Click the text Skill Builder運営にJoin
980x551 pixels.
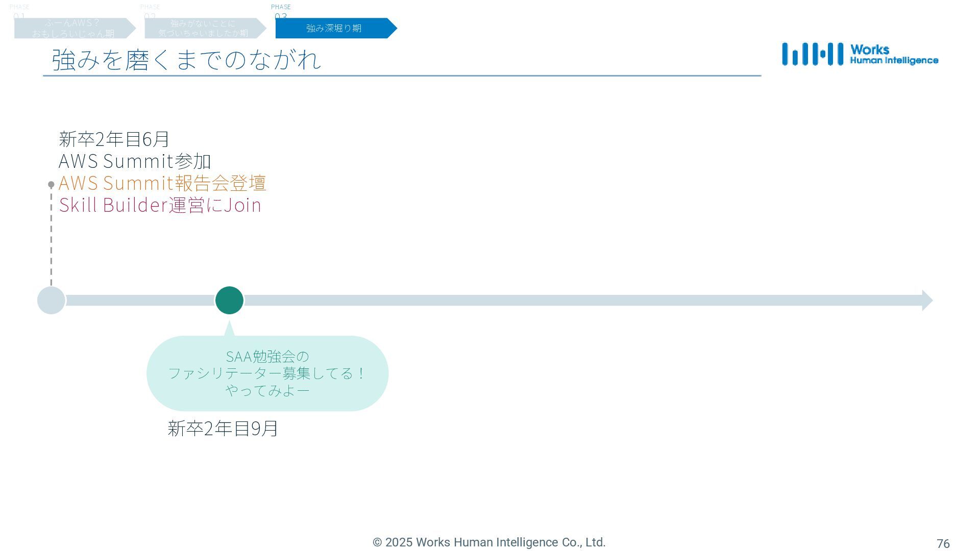click(160, 205)
